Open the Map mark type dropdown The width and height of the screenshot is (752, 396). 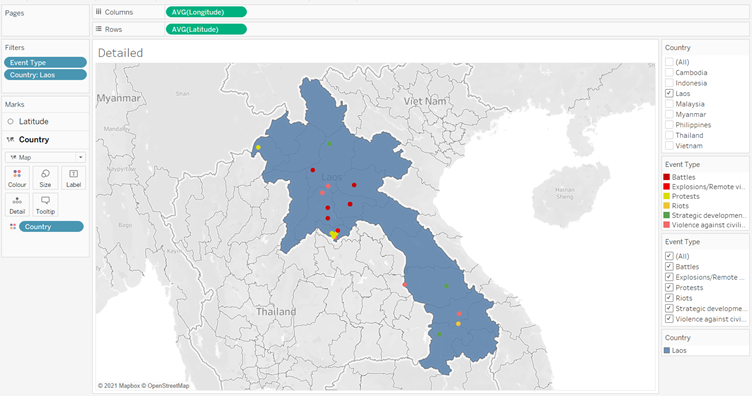(x=45, y=157)
